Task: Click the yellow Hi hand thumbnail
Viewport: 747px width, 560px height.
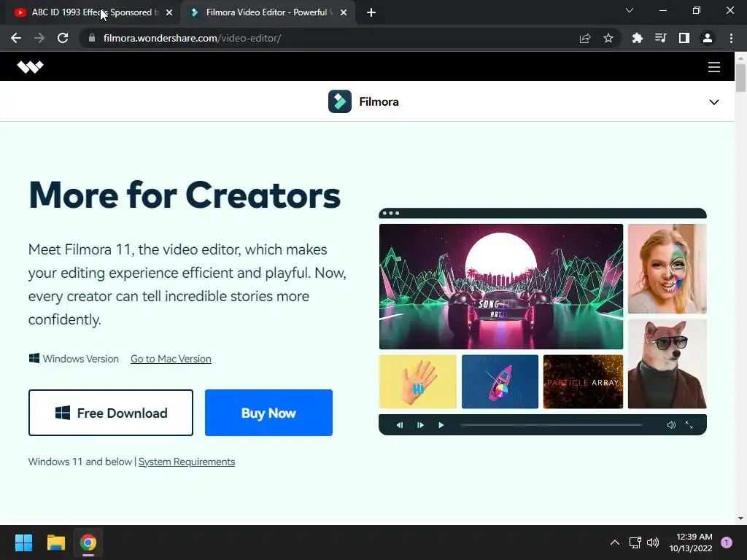Action: tap(418, 381)
